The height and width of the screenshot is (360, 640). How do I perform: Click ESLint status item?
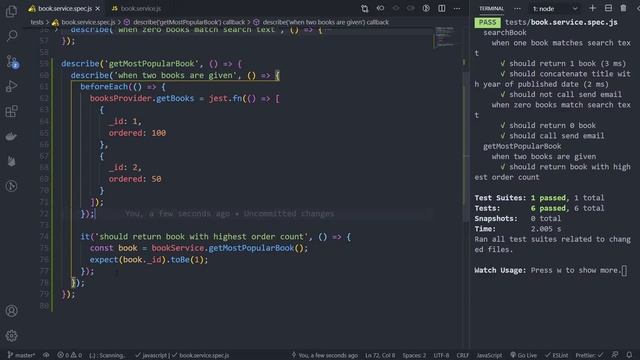pyautogui.click(x=557, y=355)
